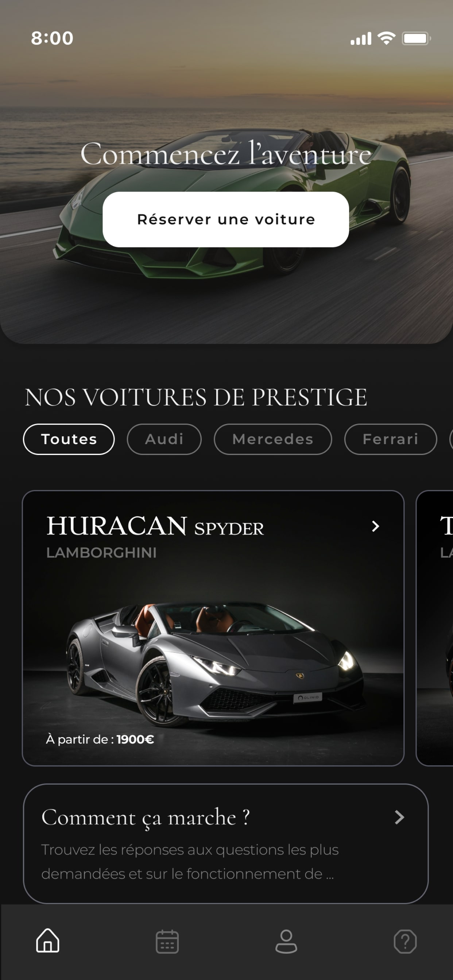
Task: Filter cars by Ferrari
Action: coord(391,439)
